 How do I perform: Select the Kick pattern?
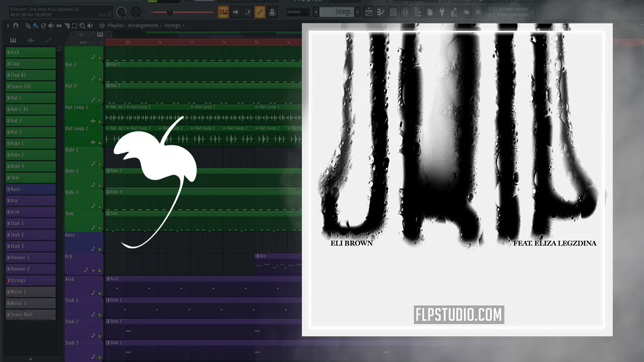pyautogui.click(x=30, y=52)
